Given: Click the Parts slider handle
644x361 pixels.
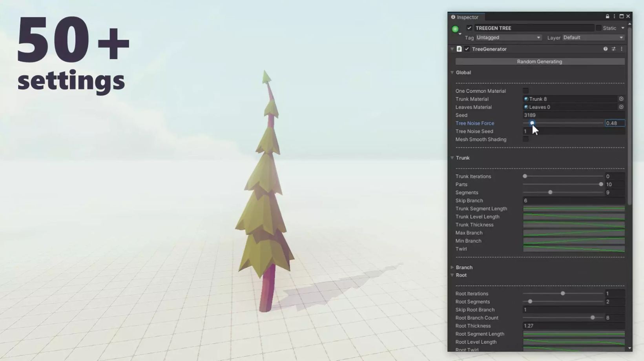Looking at the screenshot, I should (x=601, y=184).
